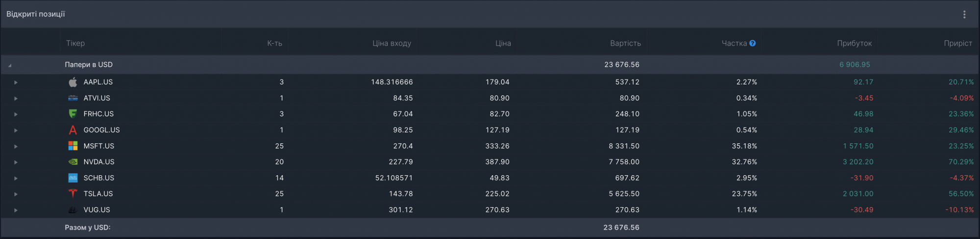Image resolution: width=980 pixels, height=239 pixels.
Task: Expand the TSLA.US position row
Action: (16, 194)
